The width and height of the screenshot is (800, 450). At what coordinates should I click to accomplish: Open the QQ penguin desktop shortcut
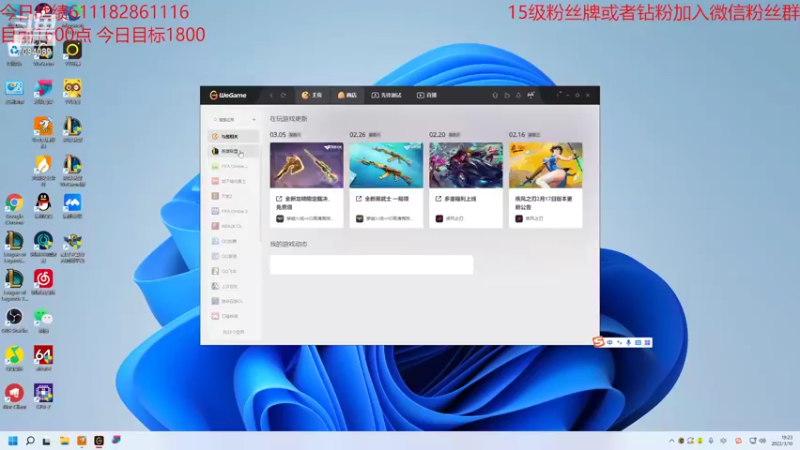43,206
